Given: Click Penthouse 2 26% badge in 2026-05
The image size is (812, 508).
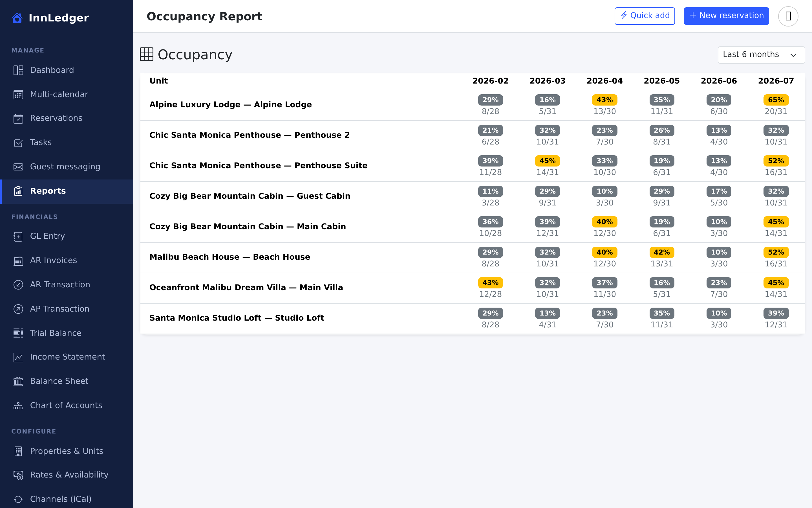Looking at the screenshot, I should (661, 130).
